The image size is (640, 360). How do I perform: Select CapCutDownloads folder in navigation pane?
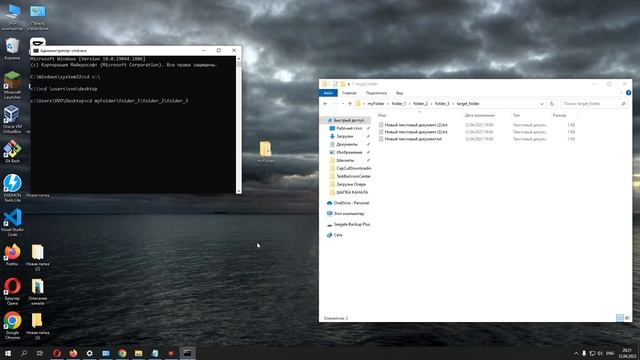click(x=350, y=168)
